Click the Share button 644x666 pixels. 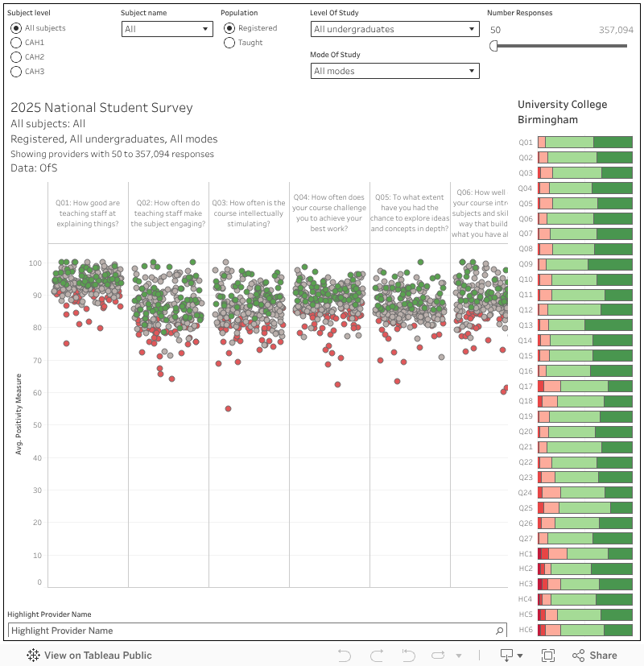pyautogui.click(x=594, y=655)
